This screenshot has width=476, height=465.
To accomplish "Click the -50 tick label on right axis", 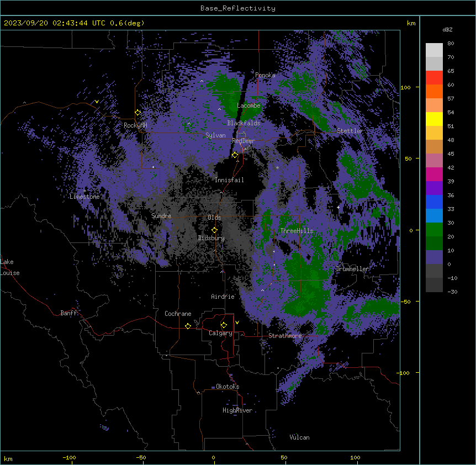I will point(405,302).
